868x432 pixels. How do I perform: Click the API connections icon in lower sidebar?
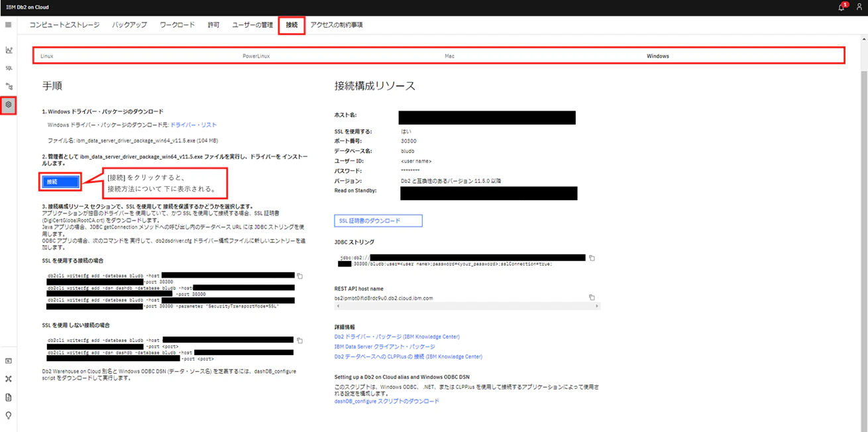(x=9, y=379)
